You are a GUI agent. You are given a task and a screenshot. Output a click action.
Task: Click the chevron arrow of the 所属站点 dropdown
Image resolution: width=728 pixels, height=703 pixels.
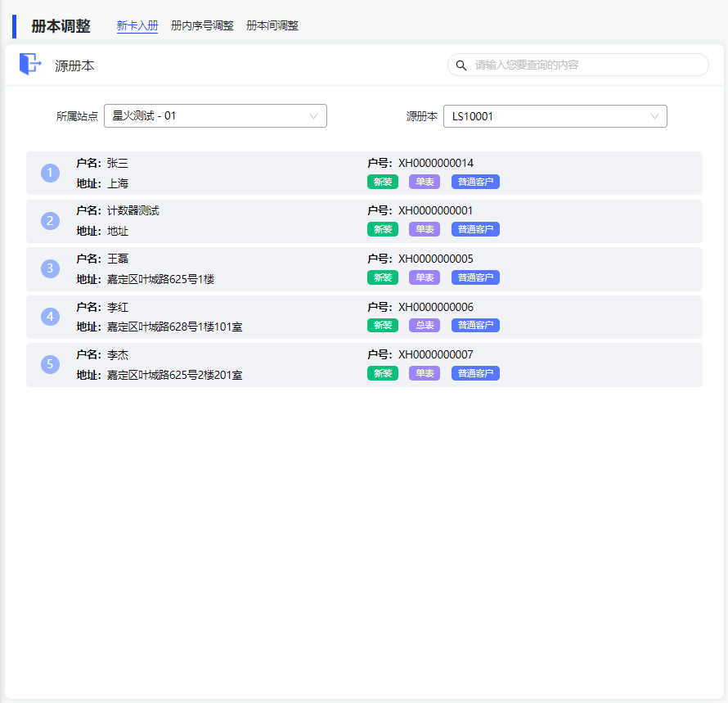point(314,116)
